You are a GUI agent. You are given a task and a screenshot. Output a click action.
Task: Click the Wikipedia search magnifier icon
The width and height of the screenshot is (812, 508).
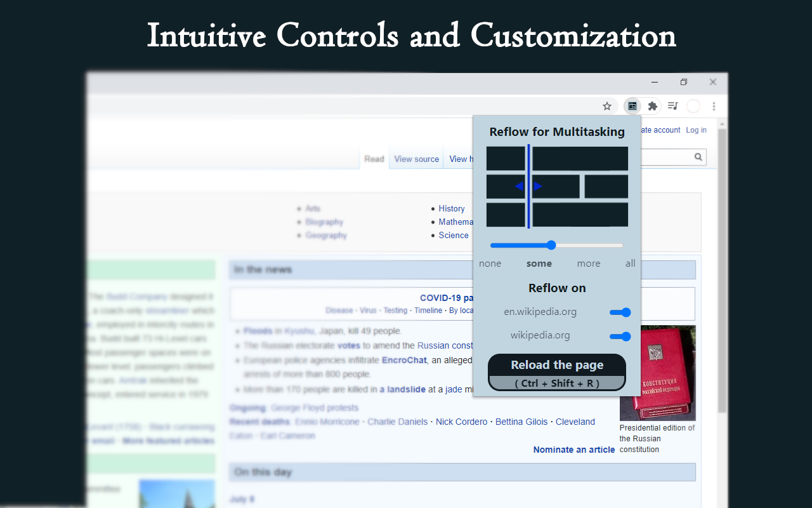[x=698, y=157]
